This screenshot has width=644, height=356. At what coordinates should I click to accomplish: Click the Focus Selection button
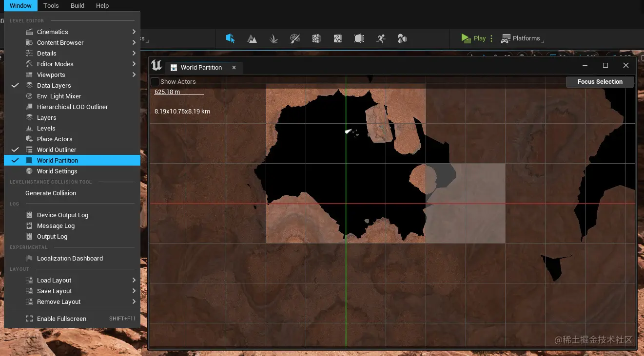600,82
